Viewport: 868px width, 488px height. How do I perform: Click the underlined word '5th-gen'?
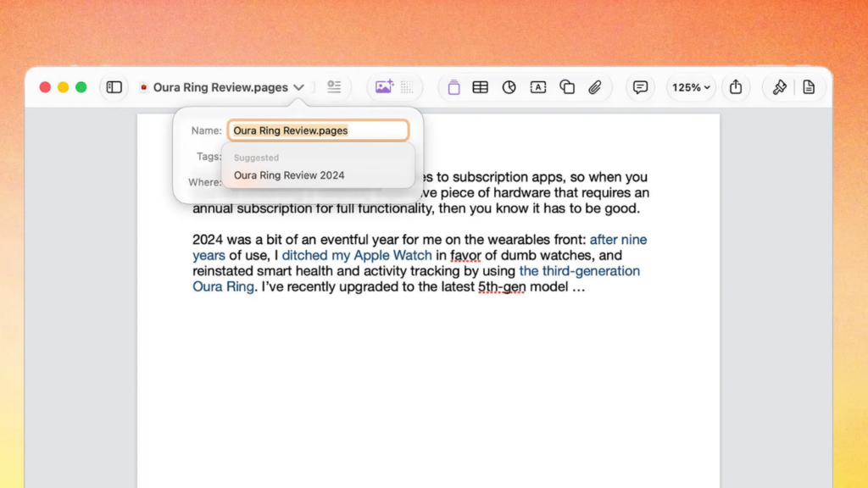coord(502,286)
